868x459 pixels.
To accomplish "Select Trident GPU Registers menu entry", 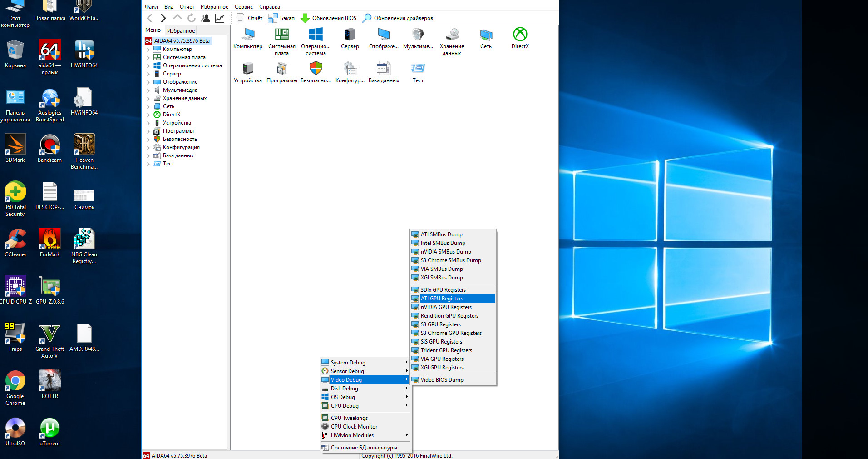I will pyautogui.click(x=453, y=350).
